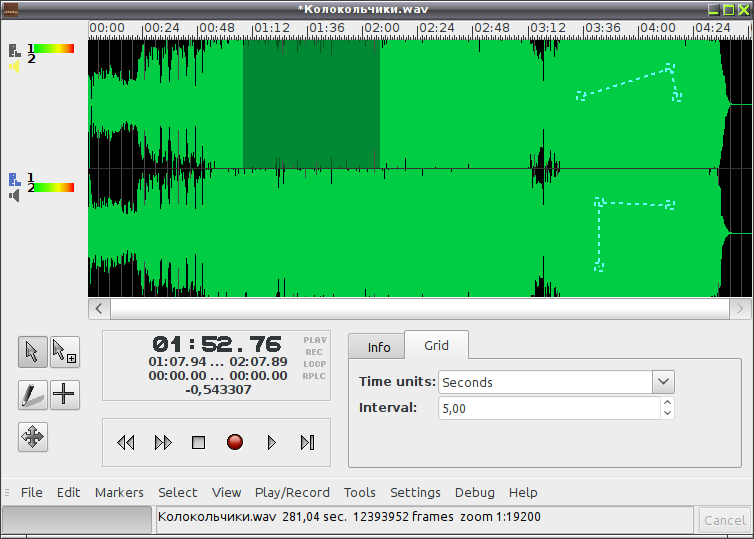754x539 pixels.
Task: Activate the crosshair tool
Action: click(65, 395)
